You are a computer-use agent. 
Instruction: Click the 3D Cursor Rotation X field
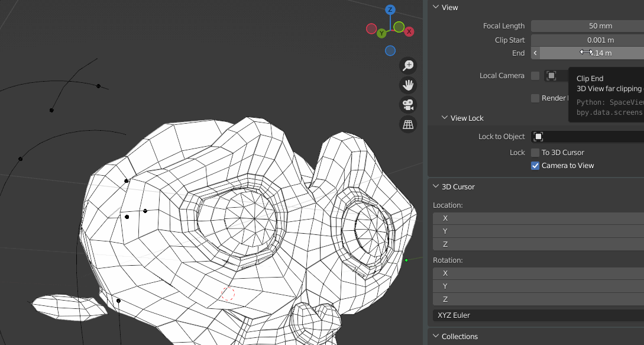[539, 273]
